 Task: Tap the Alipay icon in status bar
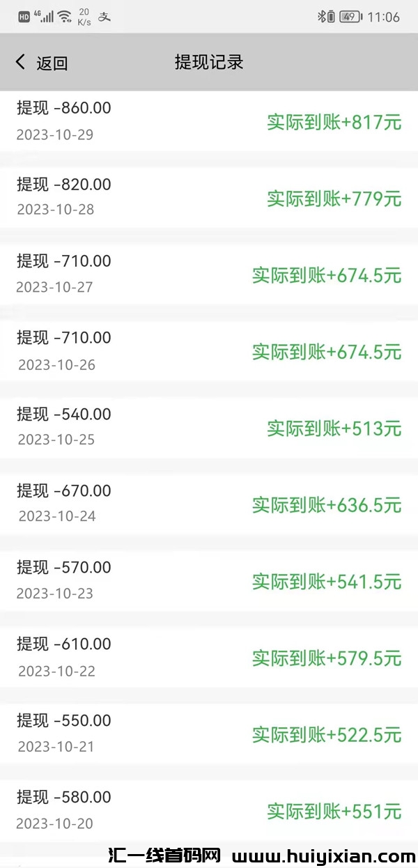click(104, 17)
